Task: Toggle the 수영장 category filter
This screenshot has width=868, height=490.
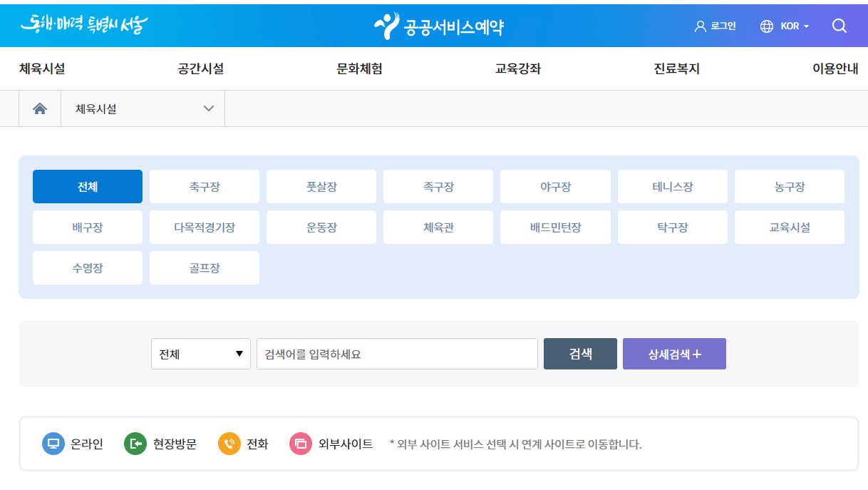Action: coord(87,267)
